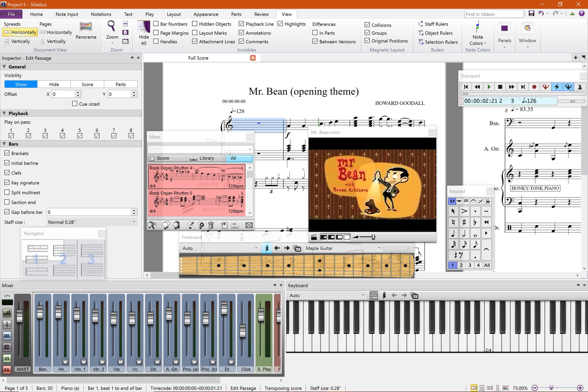Image resolution: width=588 pixels, height=392 pixels.
Task: Switch to the Review ribbon tab
Action: click(262, 14)
